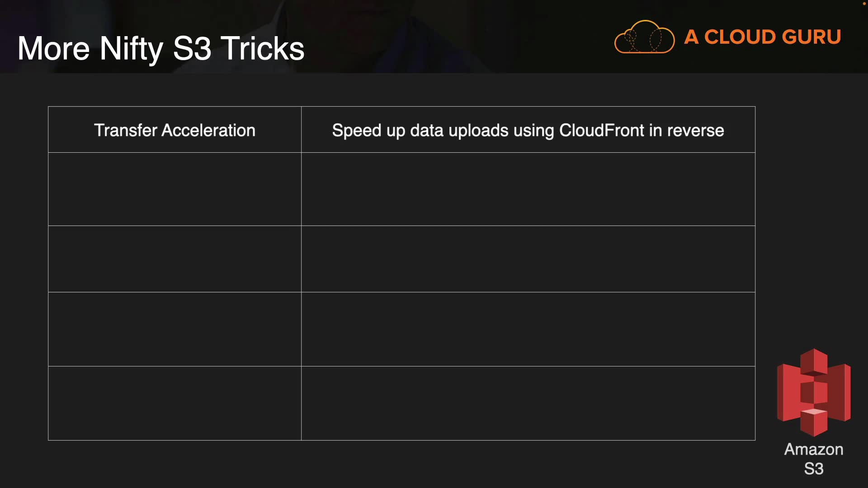
Task: Click the word 'Acceleration' in the first table cell
Action: click(x=208, y=130)
